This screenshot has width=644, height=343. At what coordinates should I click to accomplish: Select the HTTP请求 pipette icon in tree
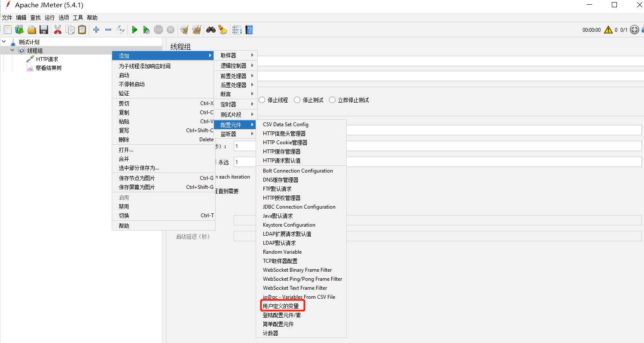pos(30,59)
